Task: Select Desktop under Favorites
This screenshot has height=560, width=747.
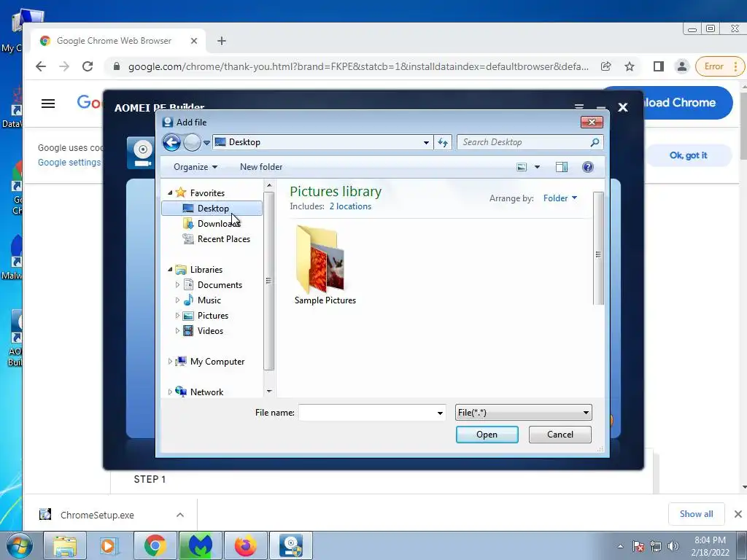Action: point(212,208)
